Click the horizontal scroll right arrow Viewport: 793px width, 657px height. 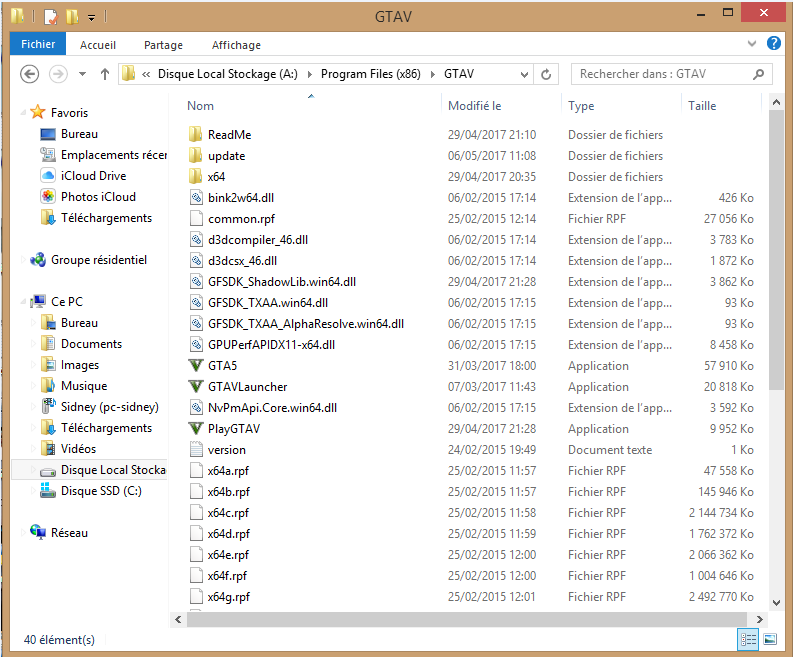point(759,619)
